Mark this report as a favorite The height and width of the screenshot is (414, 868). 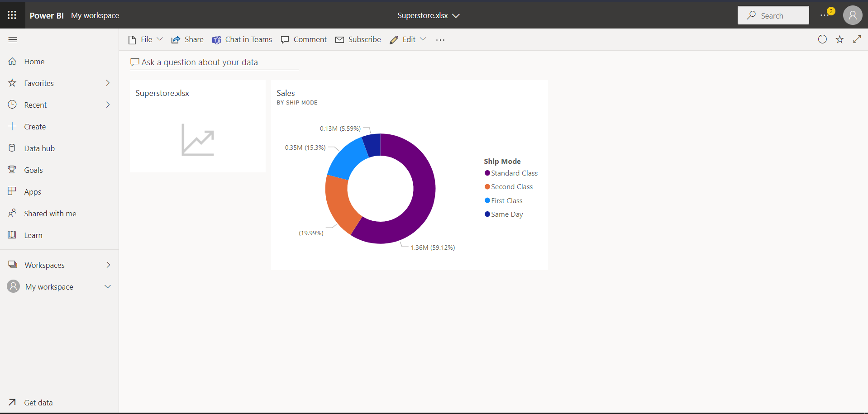click(840, 39)
